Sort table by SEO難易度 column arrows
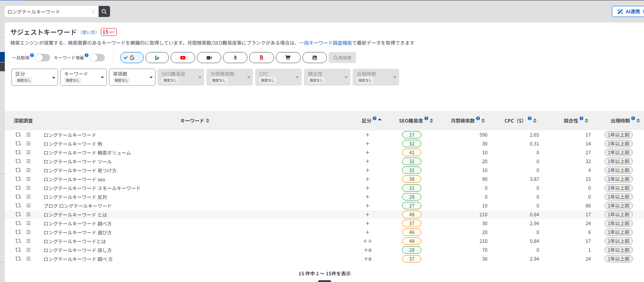Viewport: 644px width, 282px height. pyautogui.click(x=431, y=121)
